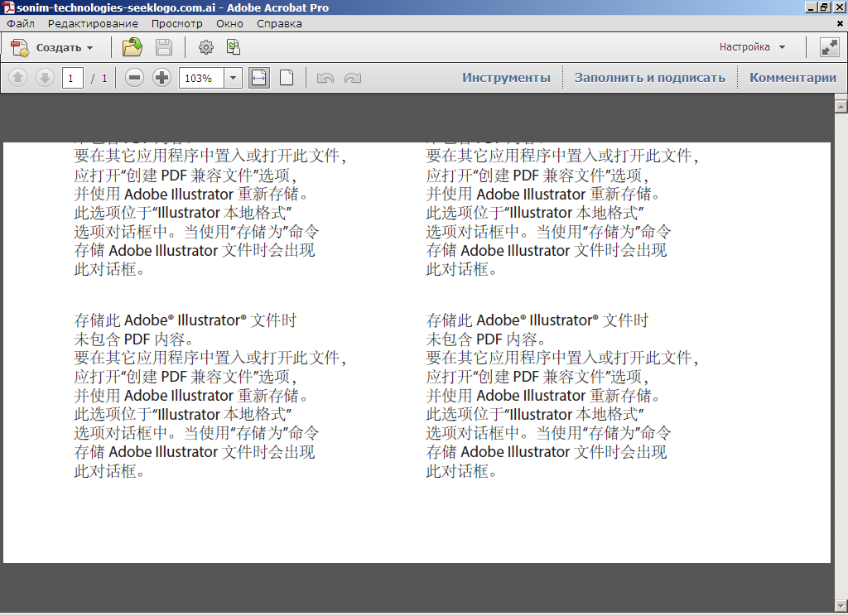This screenshot has height=616, width=848.
Task: Open the Инструменты panel
Action: pos(506,77)
